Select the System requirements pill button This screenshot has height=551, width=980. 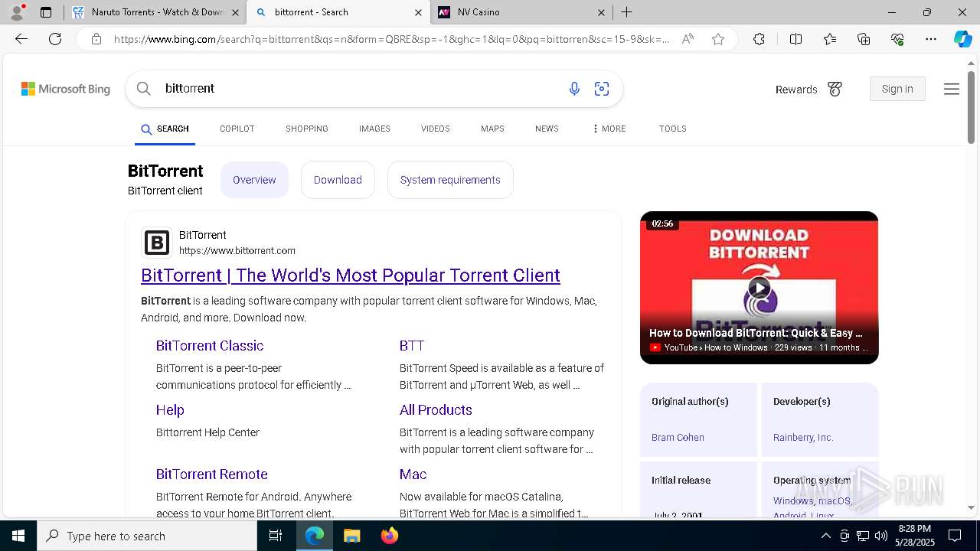pos(450,180)
